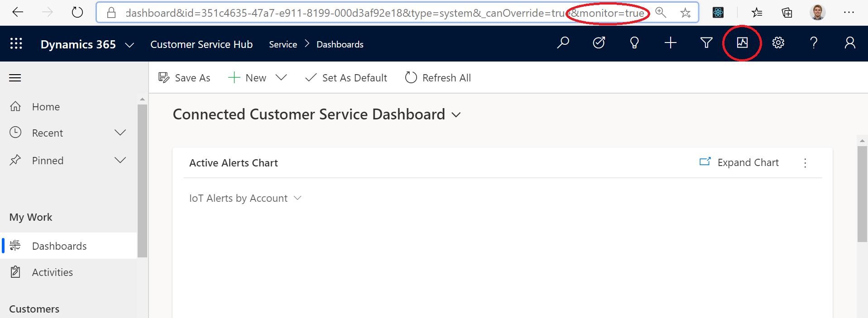Viewport: 868px width, 318px height.
Task: Open the dashboard selector dropdown
Action: (x=456, y=115)
